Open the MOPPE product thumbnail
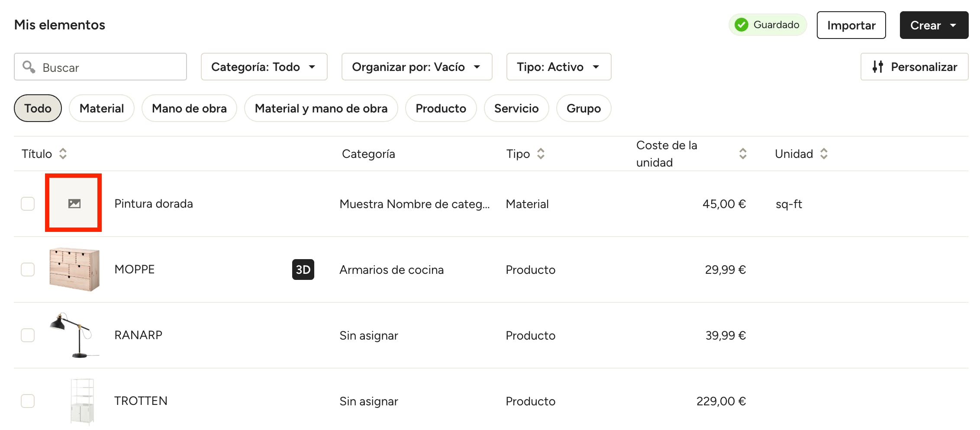Viewport: 980px width, 430px height. (x=74, y=269)
